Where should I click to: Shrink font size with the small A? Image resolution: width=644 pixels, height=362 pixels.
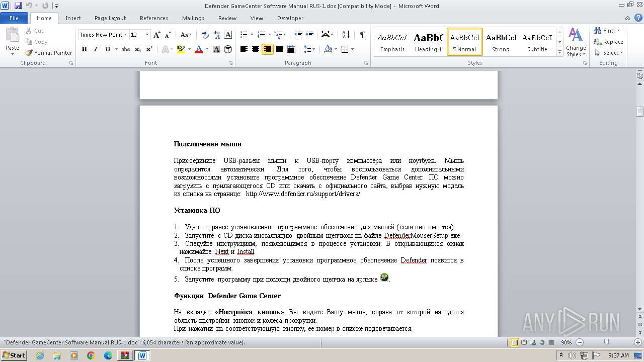[x=168, y=35]
